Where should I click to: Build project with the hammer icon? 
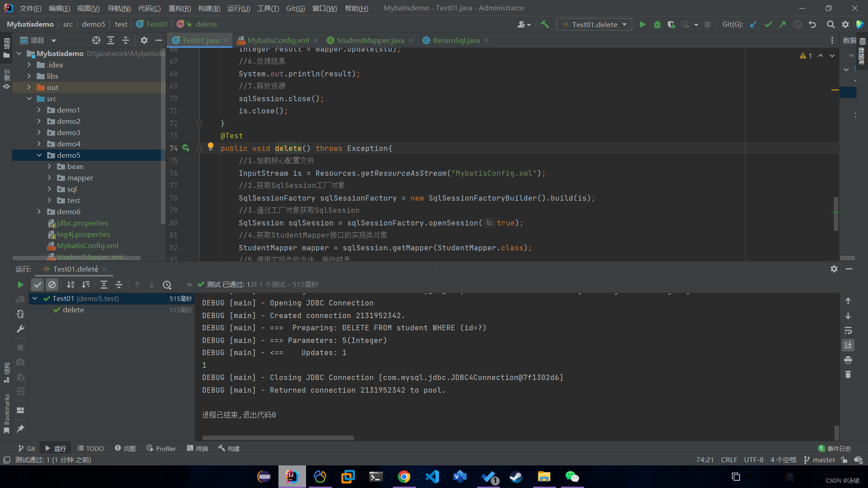(x=545, y=24)
